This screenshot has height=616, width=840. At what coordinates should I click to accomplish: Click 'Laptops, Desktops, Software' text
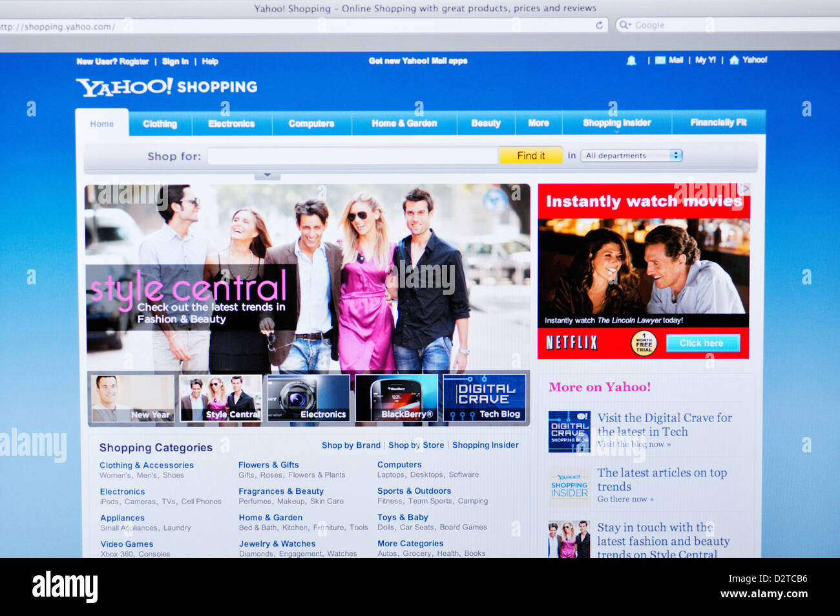[428, 474]
